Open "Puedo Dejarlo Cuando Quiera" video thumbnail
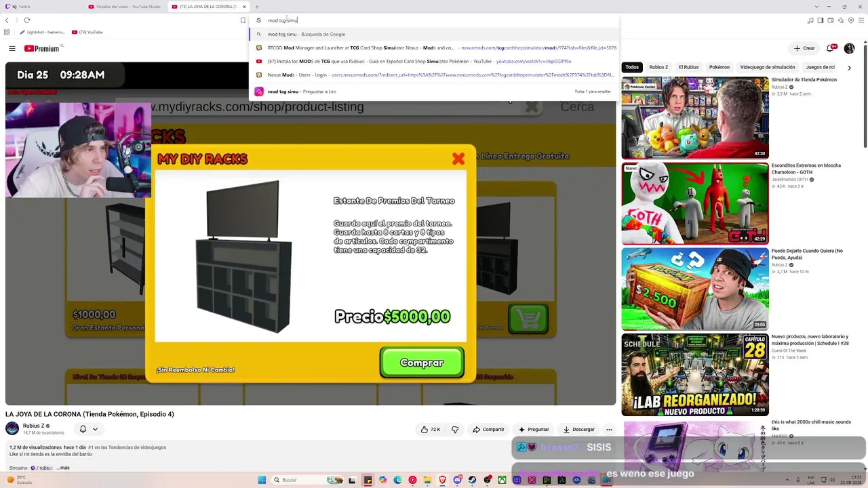 [695, 289]
